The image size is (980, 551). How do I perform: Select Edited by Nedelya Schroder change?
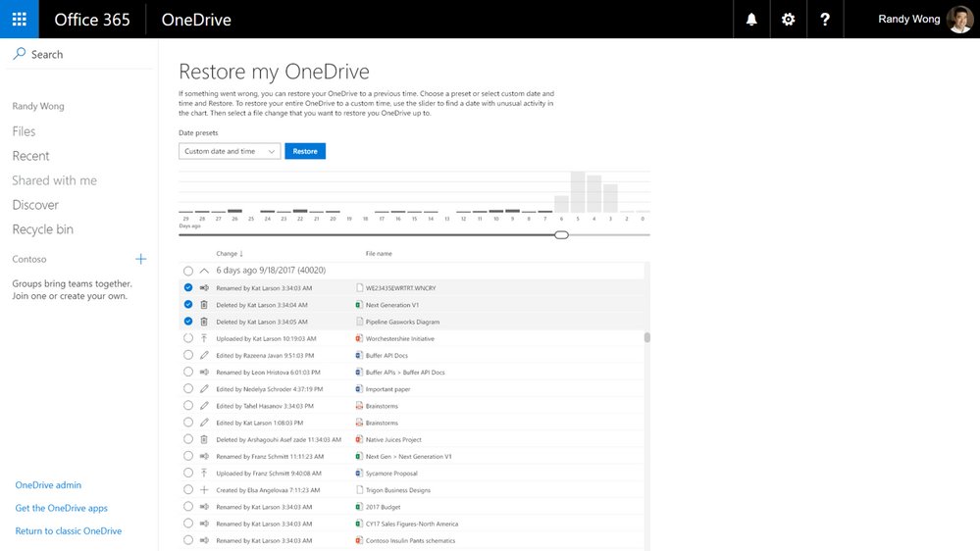[x=188, y=388]
